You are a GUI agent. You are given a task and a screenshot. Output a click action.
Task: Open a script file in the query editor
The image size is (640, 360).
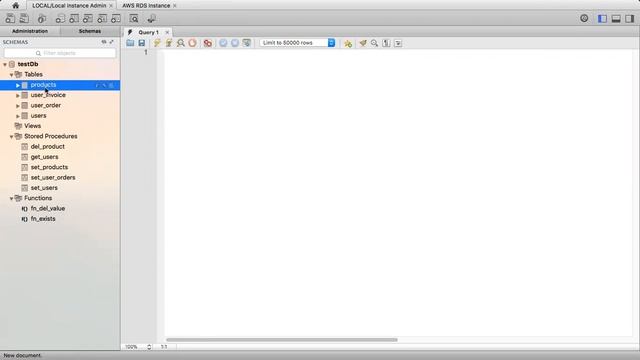pyautogui.click(x=130, y=43)
